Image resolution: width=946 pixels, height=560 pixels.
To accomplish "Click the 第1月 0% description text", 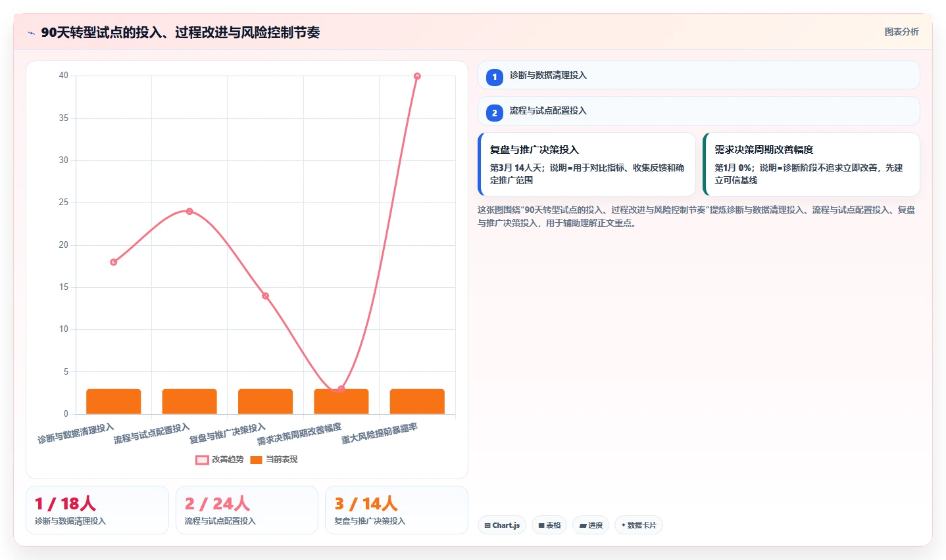I will pos(809,174).
